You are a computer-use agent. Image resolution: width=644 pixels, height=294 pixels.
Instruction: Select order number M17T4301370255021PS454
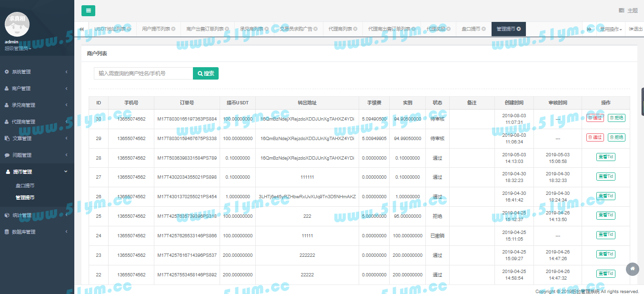[x=187, y=197]
